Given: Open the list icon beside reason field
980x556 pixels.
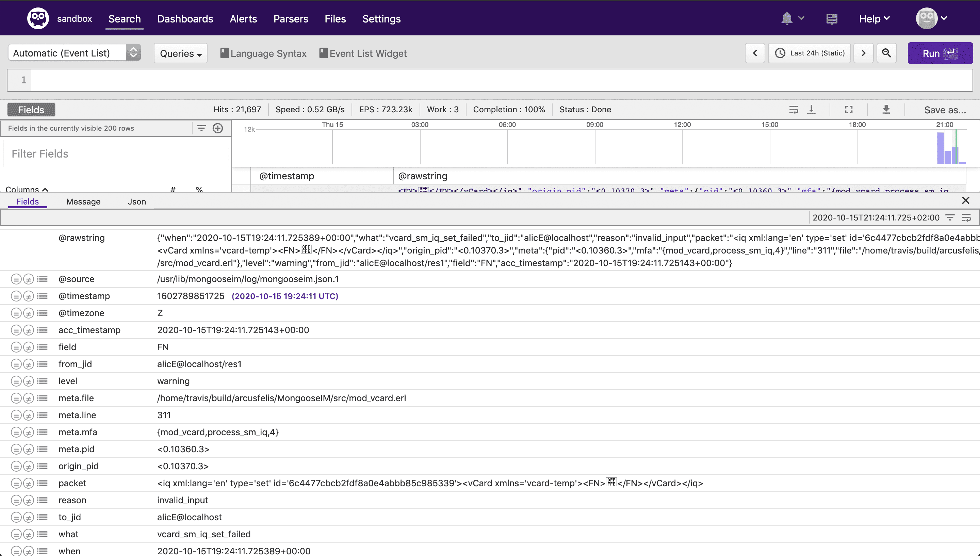Looking at the screenshot, I should (x=43, y=500).
